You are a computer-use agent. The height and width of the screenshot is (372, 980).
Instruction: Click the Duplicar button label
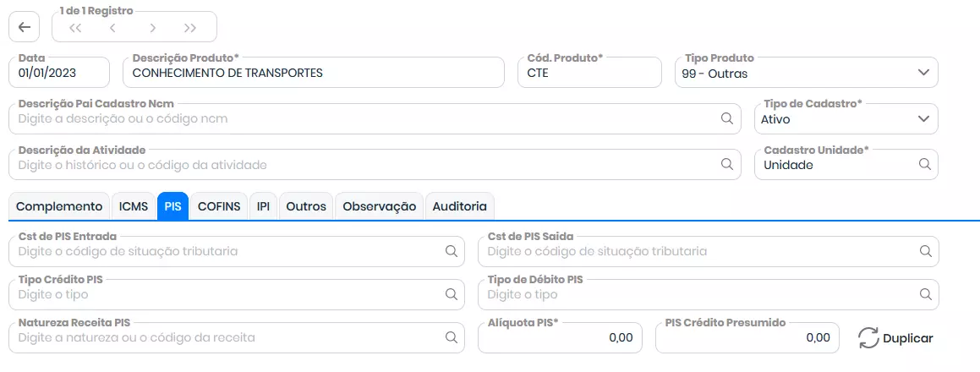(907, 338)
